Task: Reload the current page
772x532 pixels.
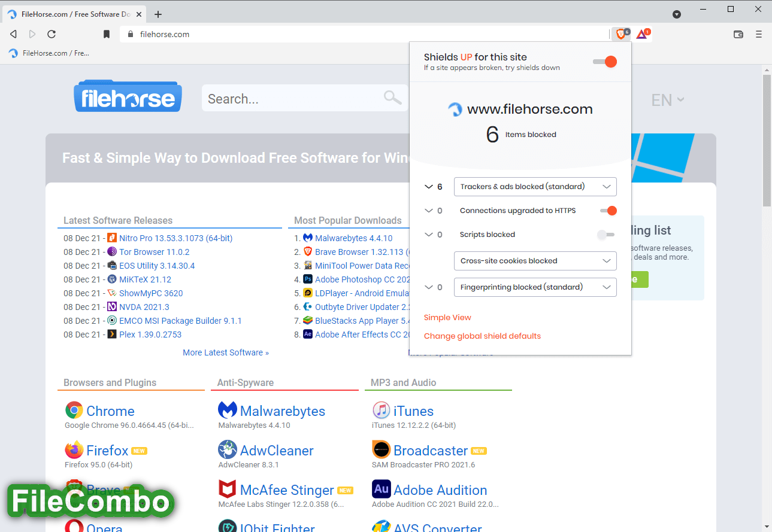Action: pyautogui.click(x=52, y=34)
